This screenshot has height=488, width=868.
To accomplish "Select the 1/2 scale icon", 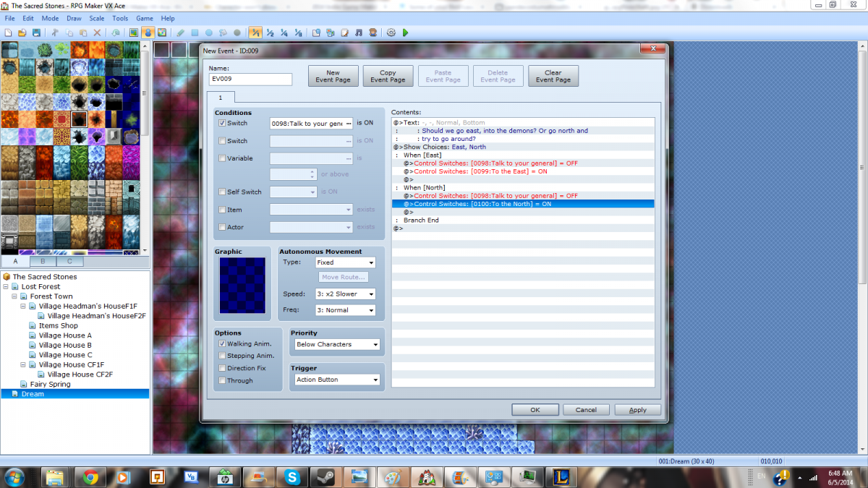I will [270, 33].
